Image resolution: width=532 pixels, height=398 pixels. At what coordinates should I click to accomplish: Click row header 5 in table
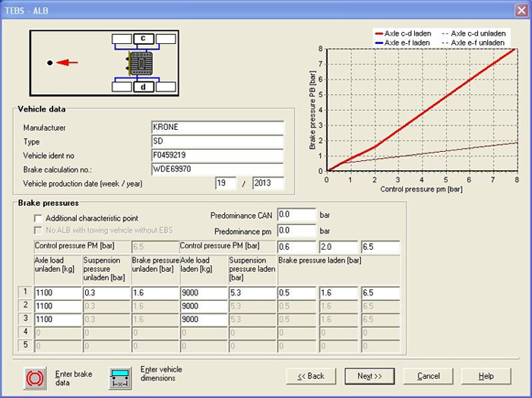tap(25, 345)
